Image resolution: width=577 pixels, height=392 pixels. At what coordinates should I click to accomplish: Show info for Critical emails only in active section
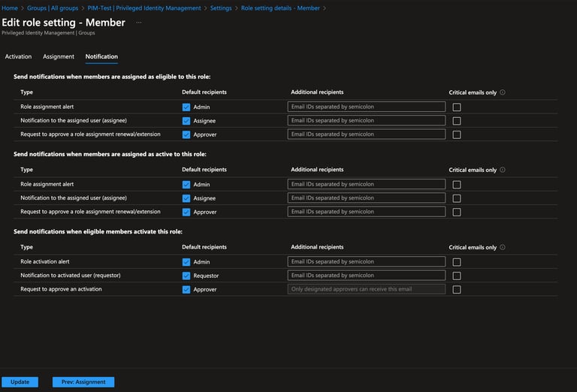point(503,170)
